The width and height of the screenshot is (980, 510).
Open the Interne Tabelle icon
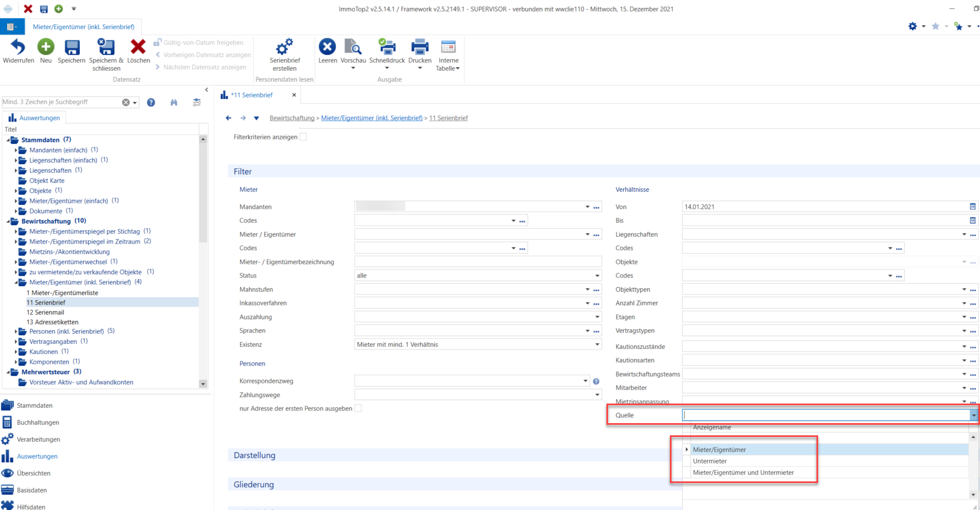tap(449, 47)
